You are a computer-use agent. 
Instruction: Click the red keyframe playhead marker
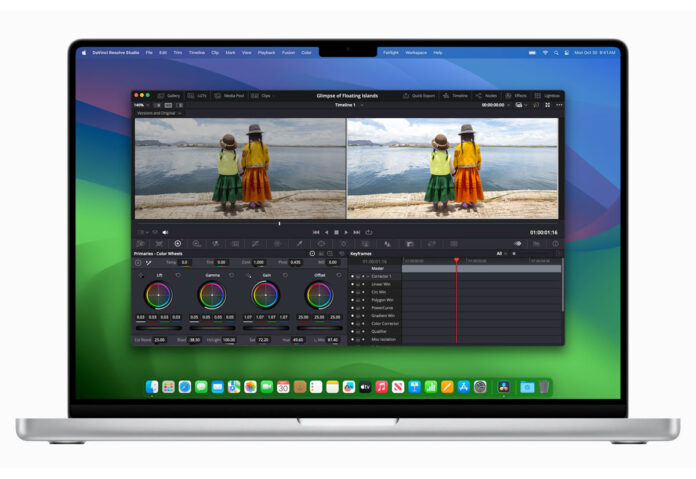click(x=456, y=260)
